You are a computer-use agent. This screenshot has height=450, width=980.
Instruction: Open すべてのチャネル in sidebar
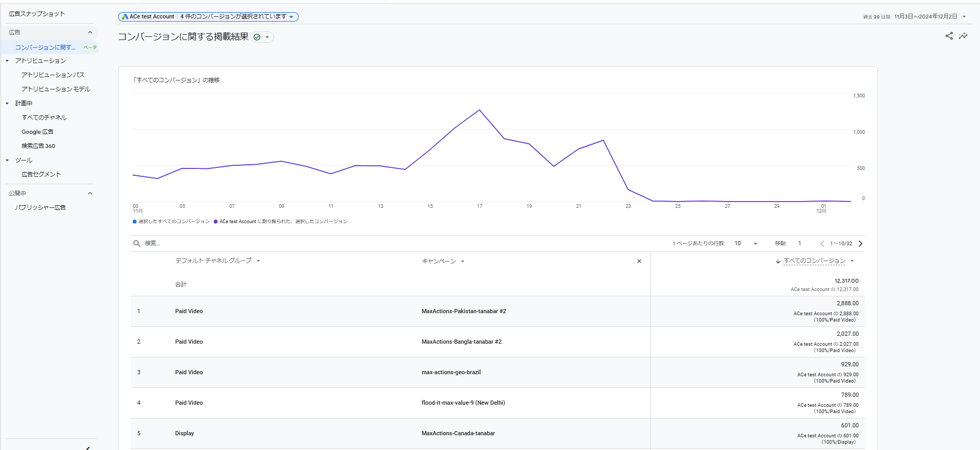[x=44, y=117]
